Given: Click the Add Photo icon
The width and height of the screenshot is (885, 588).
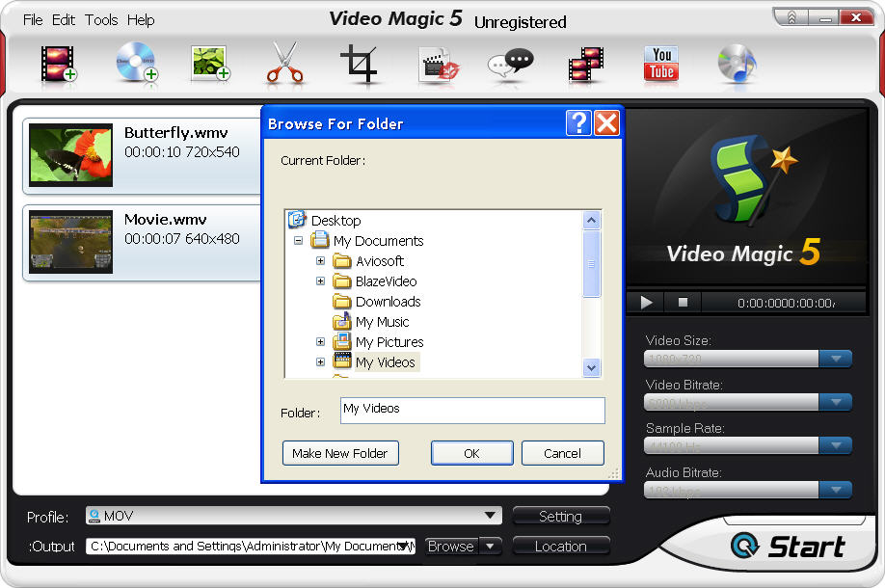Looking at the screenshot, I should [210, 64].
